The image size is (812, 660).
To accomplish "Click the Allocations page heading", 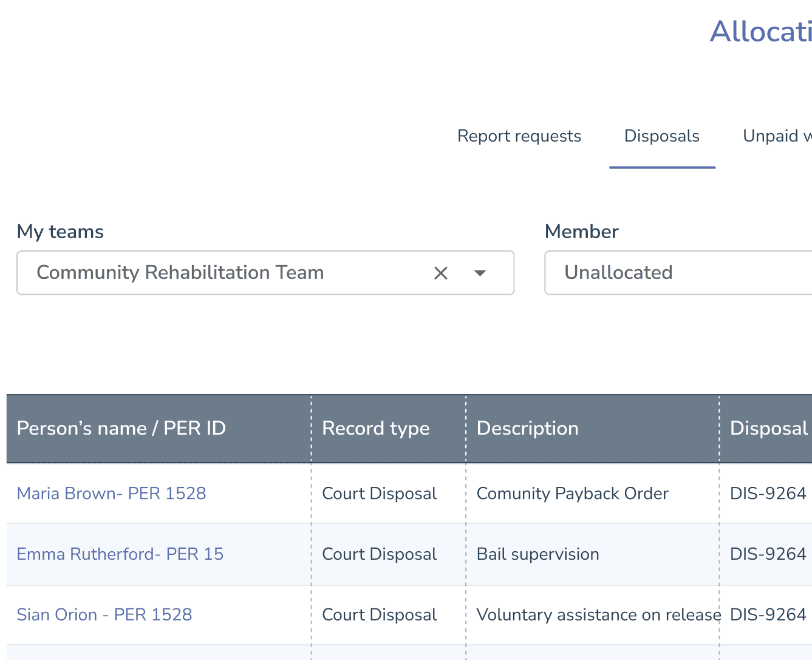I will (760, 32).
